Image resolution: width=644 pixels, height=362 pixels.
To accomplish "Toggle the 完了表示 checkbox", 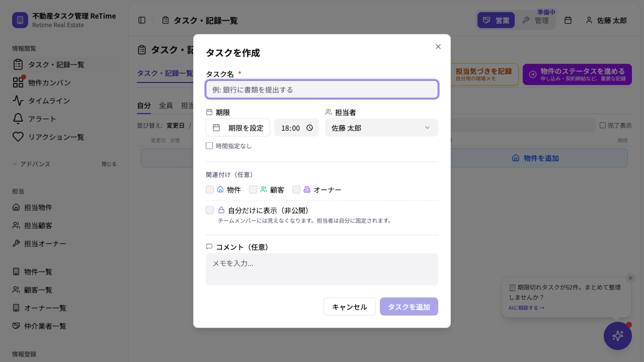I will [603, 125].
